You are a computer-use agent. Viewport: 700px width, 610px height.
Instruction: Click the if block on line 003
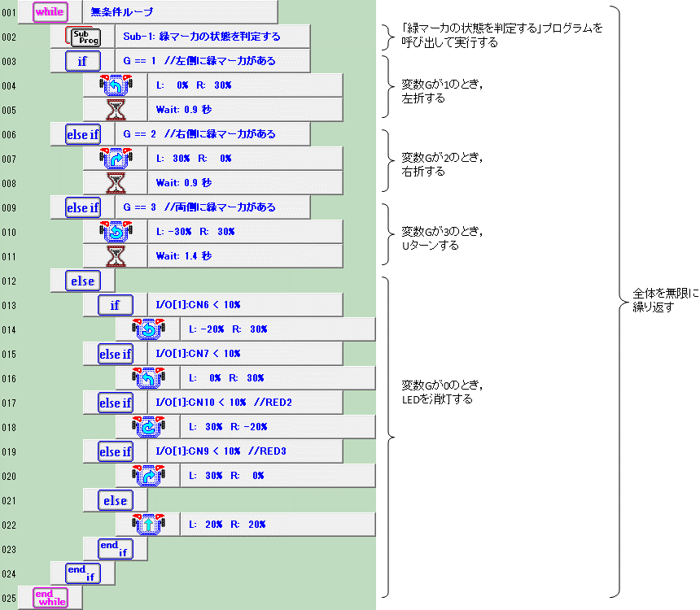point(83,61)
